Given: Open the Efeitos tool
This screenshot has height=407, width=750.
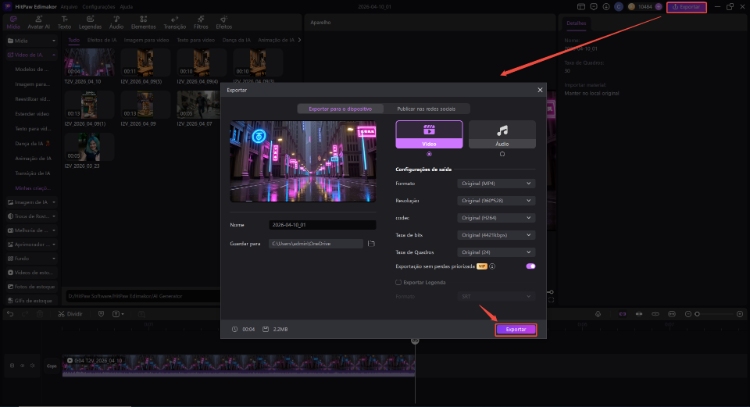Looking at the screenshot, I should (x=223, y=22).
